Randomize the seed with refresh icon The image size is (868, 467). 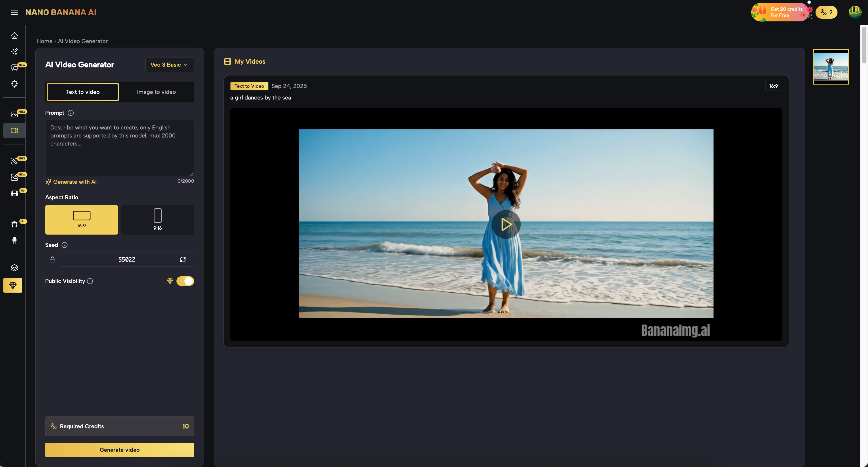point(183,260)
